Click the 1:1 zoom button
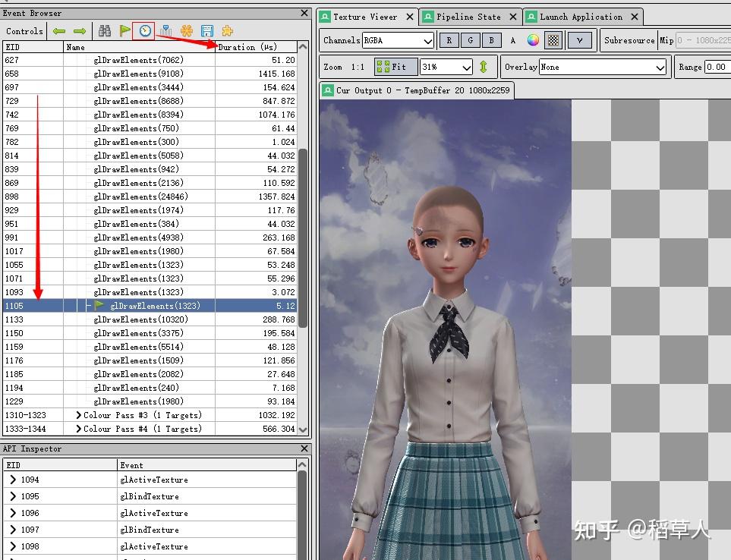This screenshot has width=731, height=560. (357, 67)
